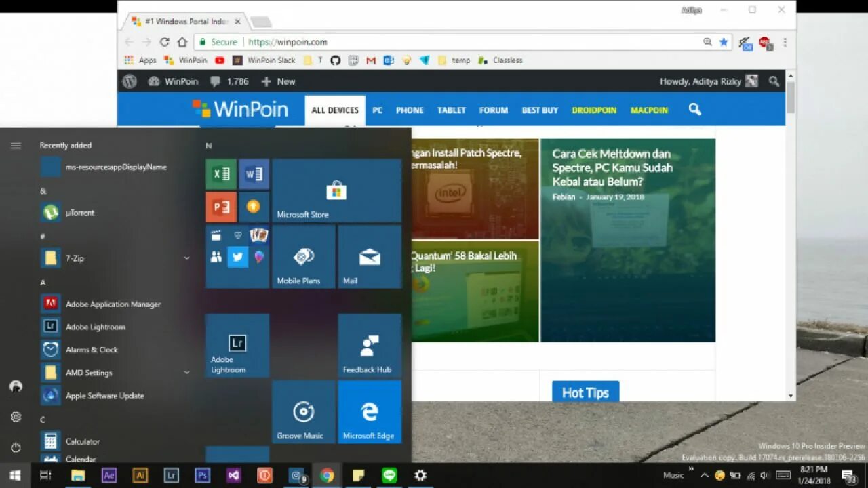Open the Twitter small tile
This screenshot has width=868, height=488.
[x=237, y=257]
